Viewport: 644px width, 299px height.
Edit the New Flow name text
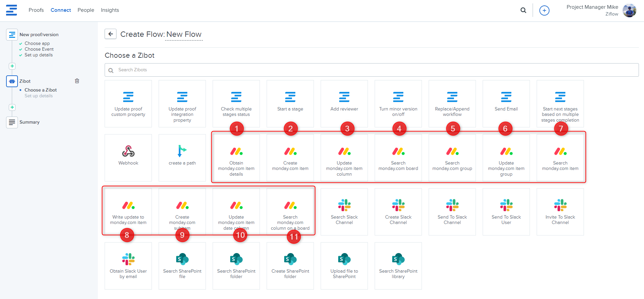click(x=184, y=34)
